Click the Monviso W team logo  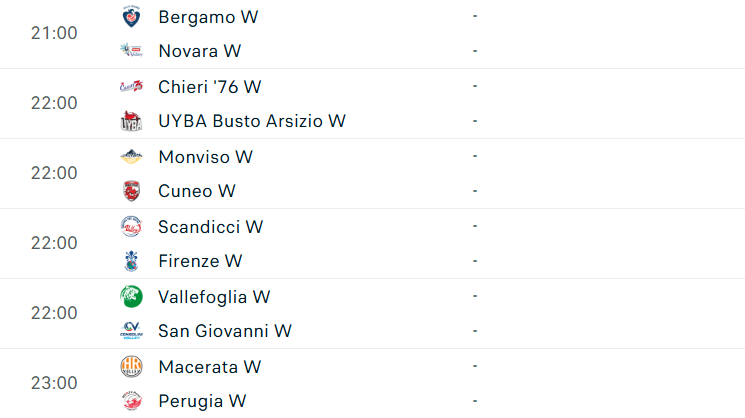pos(131,157)
